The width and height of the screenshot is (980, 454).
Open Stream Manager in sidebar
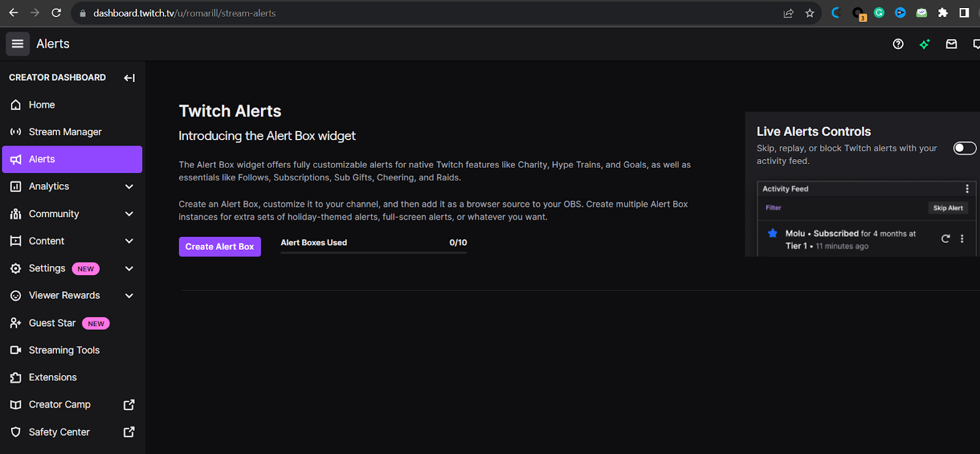pos(72,132)
